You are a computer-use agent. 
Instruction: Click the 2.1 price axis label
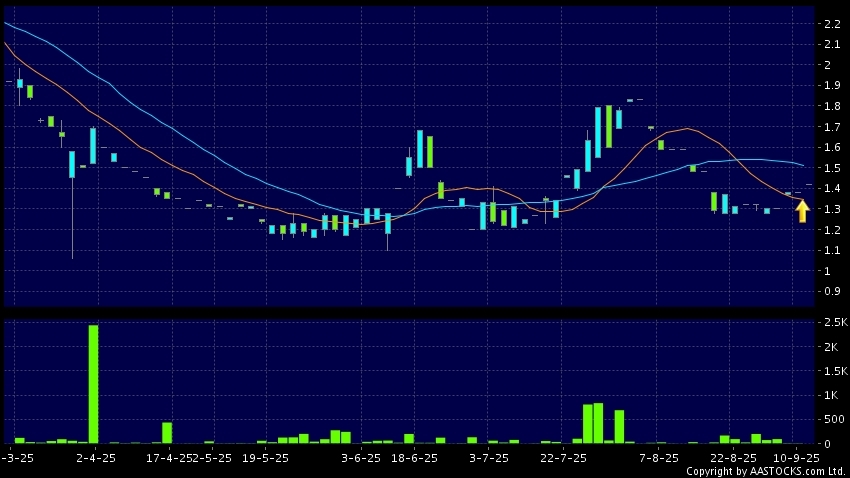point(832,44)
